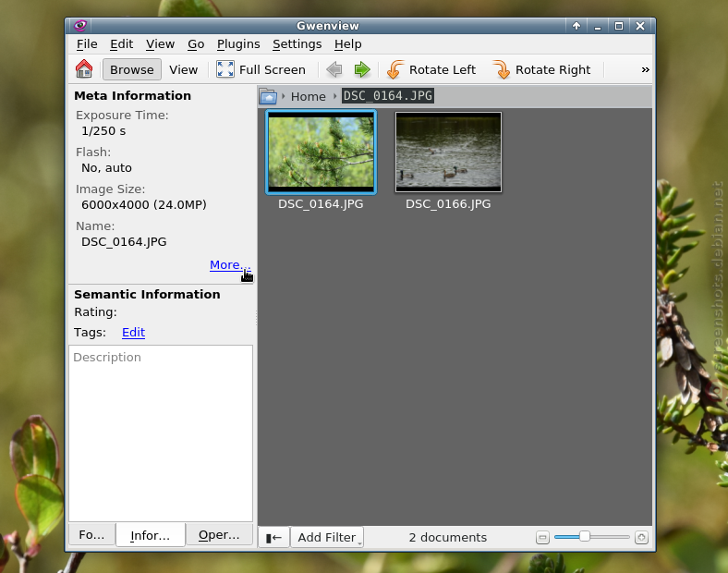
Task: Click zoom in thumbnails icon
Action: tap(641, 537)
